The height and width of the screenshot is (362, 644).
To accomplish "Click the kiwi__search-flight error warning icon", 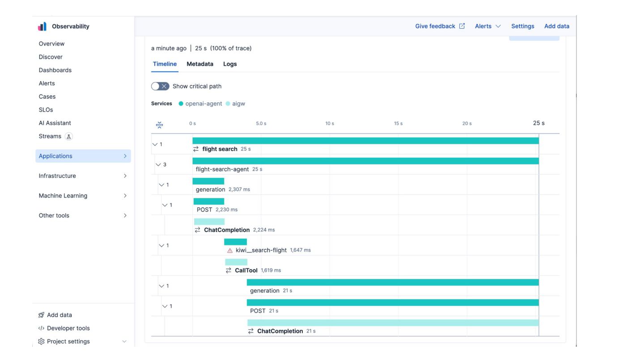I will pos(230,251).
